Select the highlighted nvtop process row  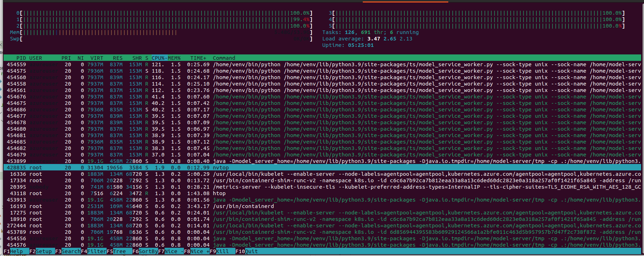(x=220, y=168)
